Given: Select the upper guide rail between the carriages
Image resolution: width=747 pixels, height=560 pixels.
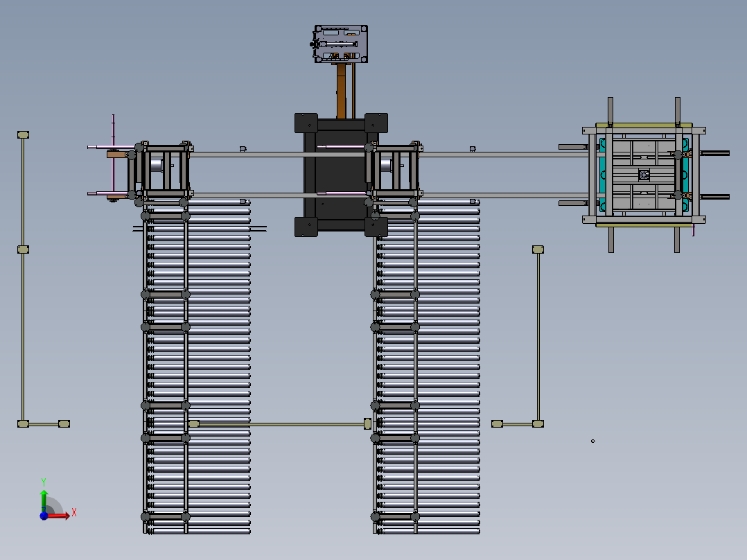Looking at the screenshot, I should click(x=277, y=155).
